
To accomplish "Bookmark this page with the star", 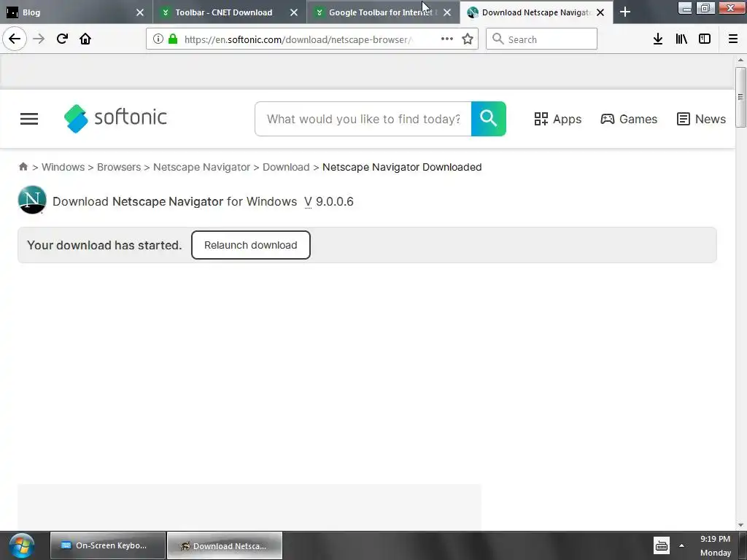I will [468, 39].
